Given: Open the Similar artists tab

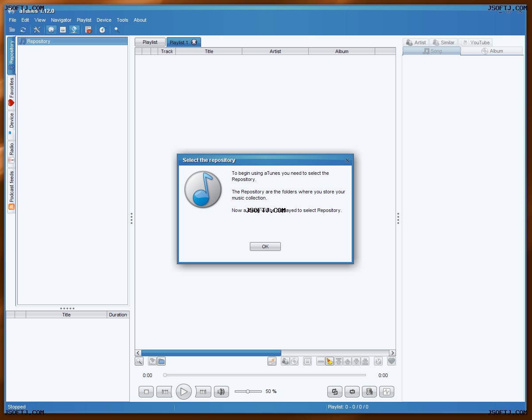Looking at the screenshot, I should click(x=443, y=42).
